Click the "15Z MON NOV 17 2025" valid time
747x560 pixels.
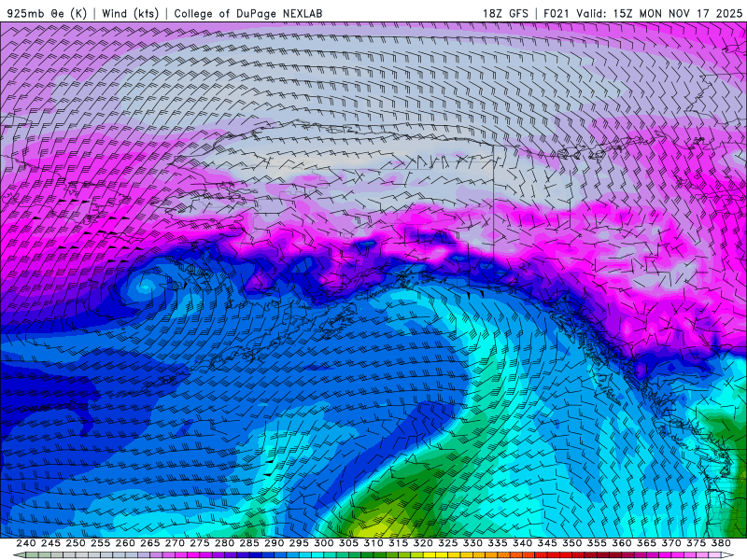[x=678, y=13]
